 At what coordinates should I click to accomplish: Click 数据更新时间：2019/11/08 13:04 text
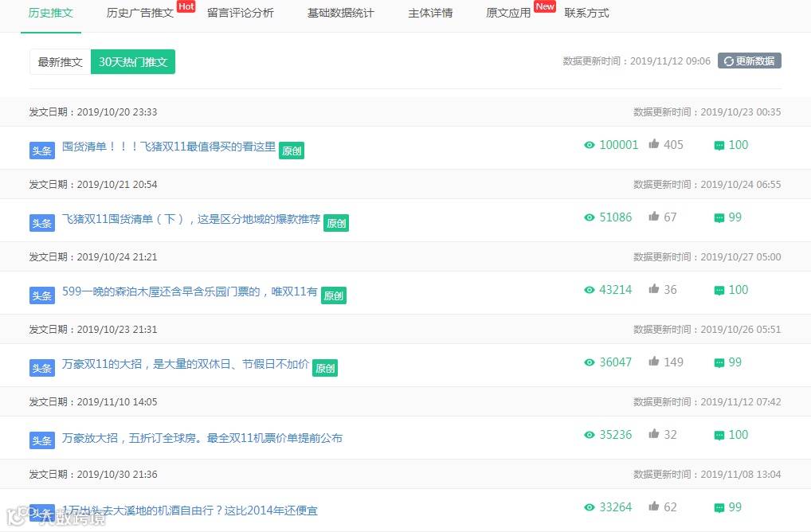(707, 474)
